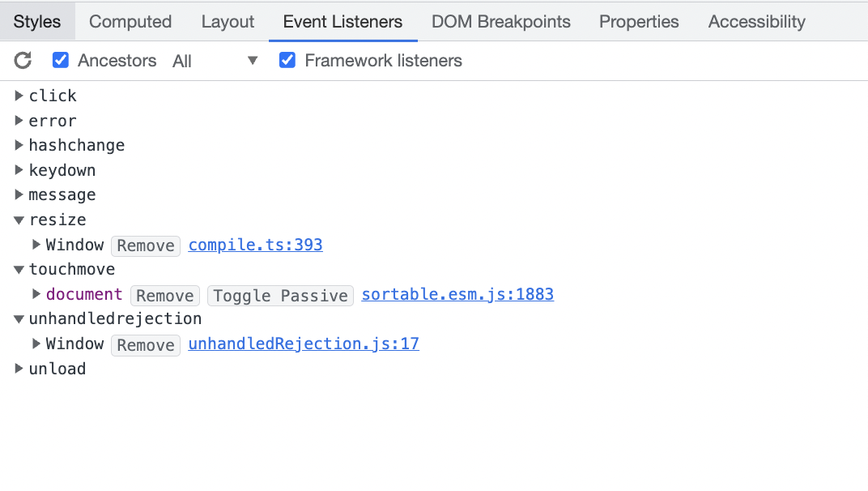Open sortable.esm.js:1883 source link
This screenshot has width=868, height=491.
pyautogui.click(x=457, y=294)
